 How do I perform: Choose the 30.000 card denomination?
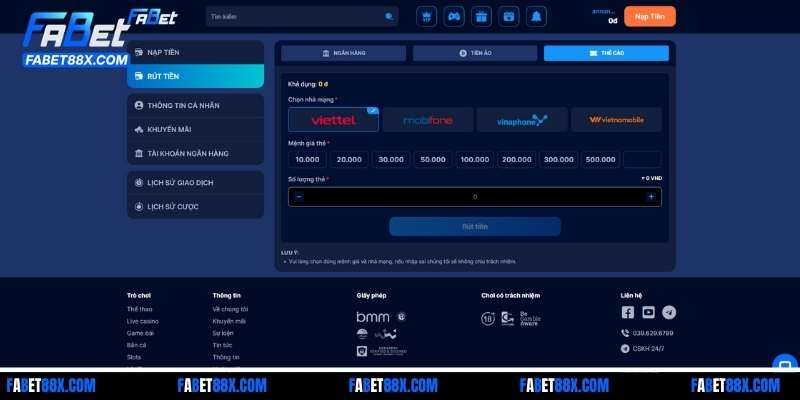tap(391, 160)
